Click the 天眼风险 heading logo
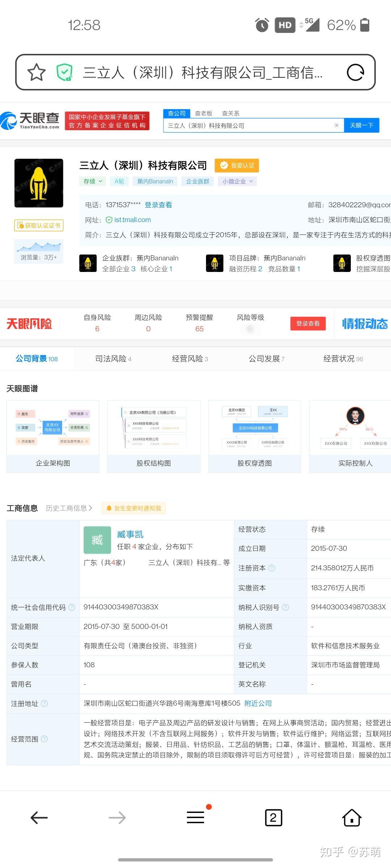 point(29,324)
